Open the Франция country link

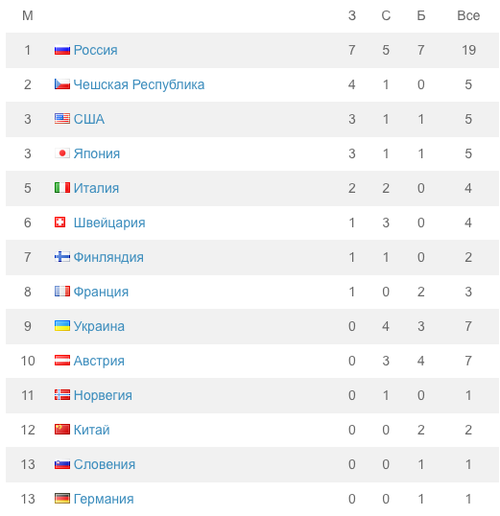tap(101, 292)
